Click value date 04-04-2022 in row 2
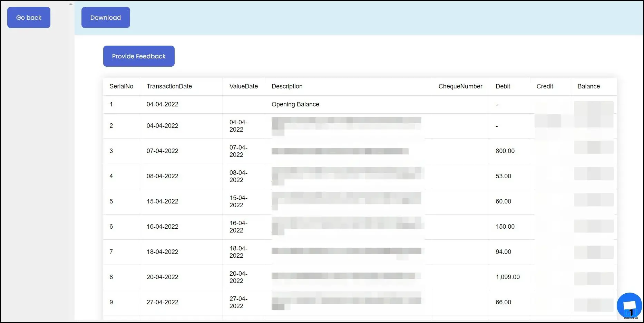Viewport: 644px width, 323px height. [x=238, y=126]
